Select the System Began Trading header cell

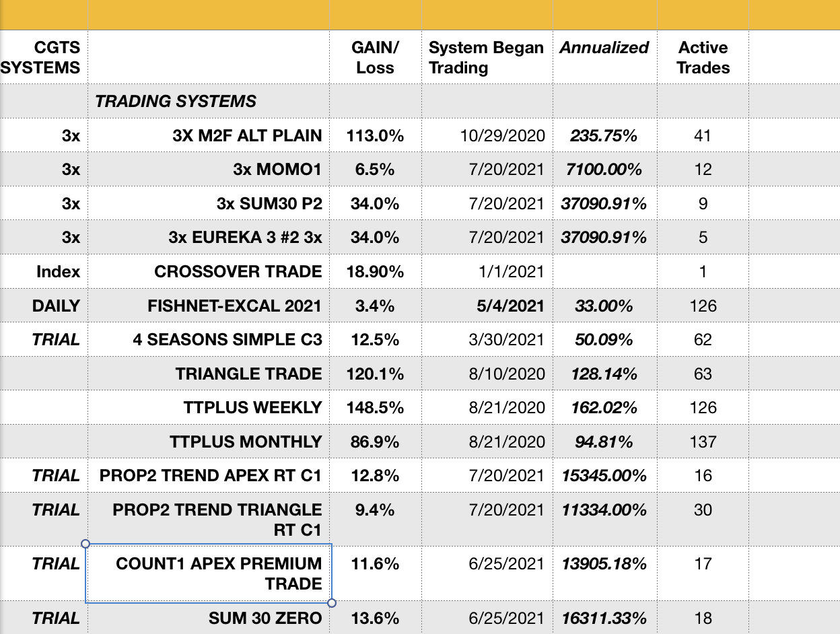486,58
